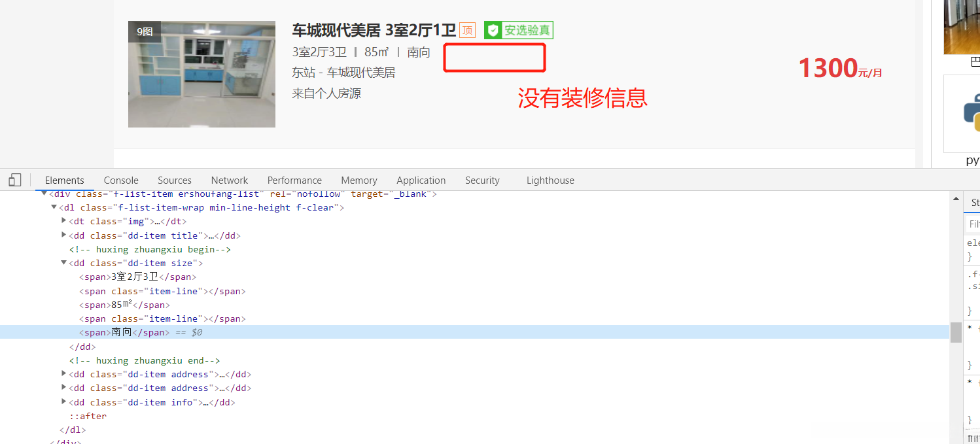This screenshot has width=980, height=444.
Task: Switch to the Sources tab
Action: pyautogui.click(x=174, y=180)
